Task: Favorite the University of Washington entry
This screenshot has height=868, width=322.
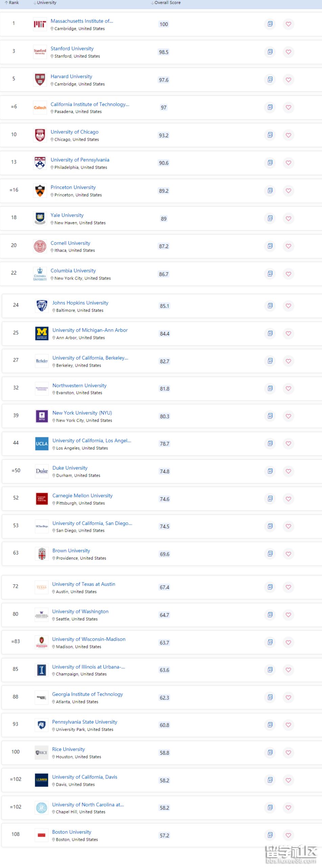Action: tap(289, 615)
